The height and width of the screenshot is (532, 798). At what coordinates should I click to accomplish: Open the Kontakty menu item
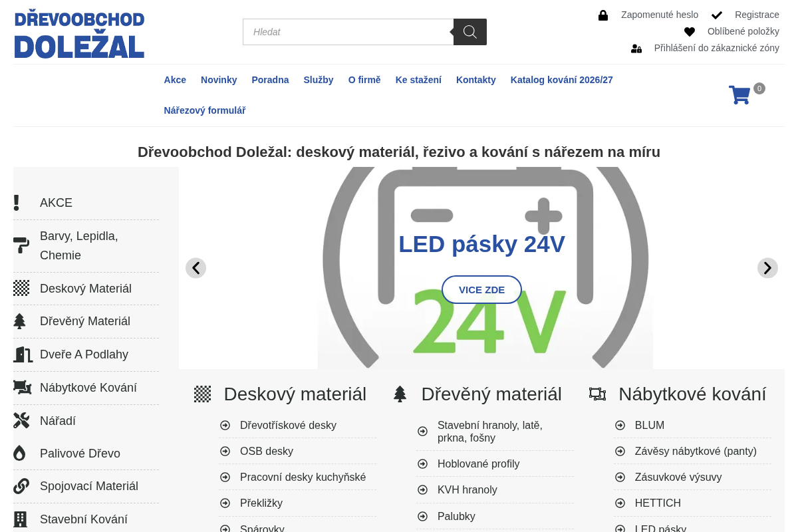pyautogui.click(x=476, y=80)
